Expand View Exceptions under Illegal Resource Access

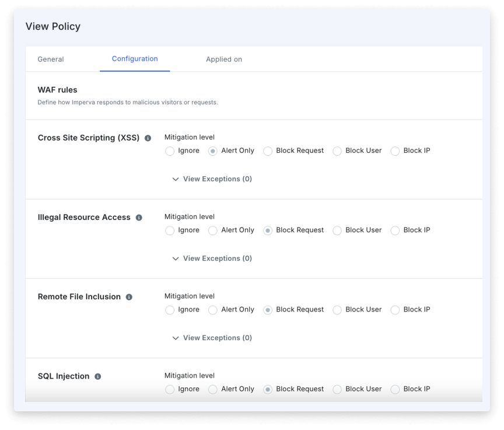click(x=212, y=258)
